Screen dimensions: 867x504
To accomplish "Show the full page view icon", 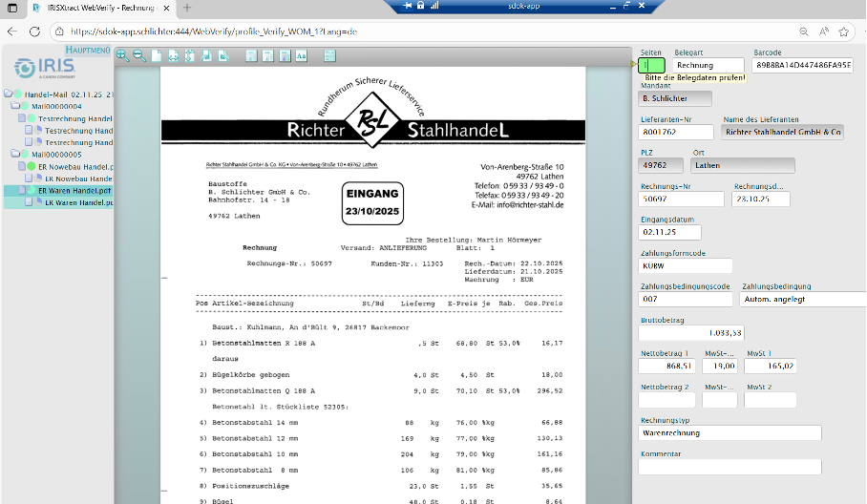I will pos(157,55).
